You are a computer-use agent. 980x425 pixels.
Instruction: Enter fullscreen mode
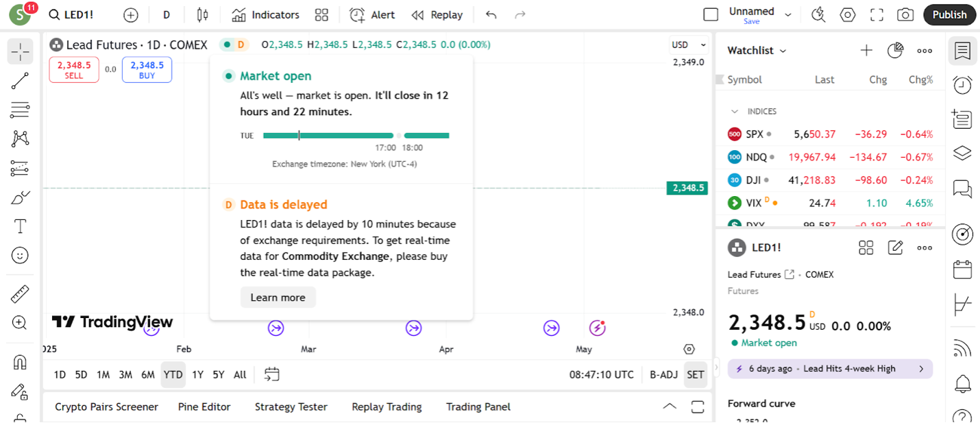(877, 15)
